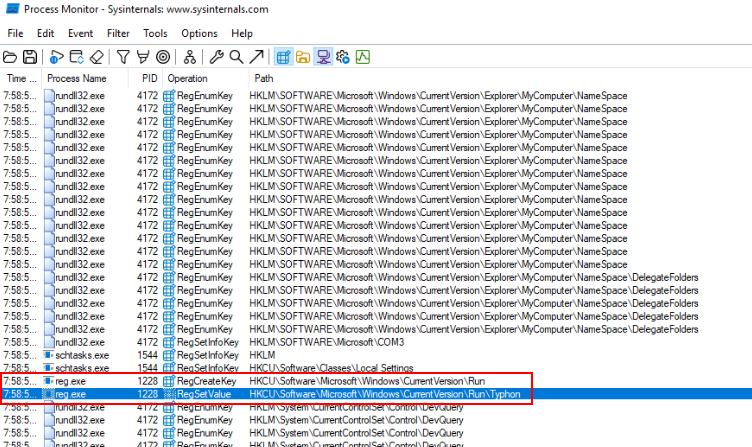Open the Event menu
The width and height of the screenshot is (752, 447).
(x=80, y=33)
